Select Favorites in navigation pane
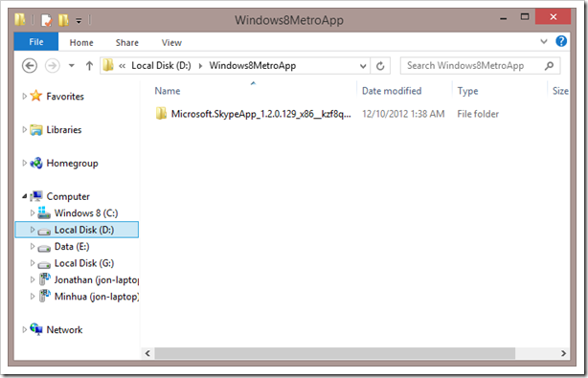 coord(65,97)
